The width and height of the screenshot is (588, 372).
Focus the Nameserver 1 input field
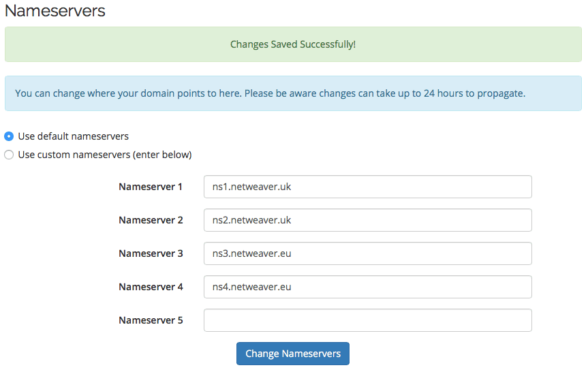[367, 187]
